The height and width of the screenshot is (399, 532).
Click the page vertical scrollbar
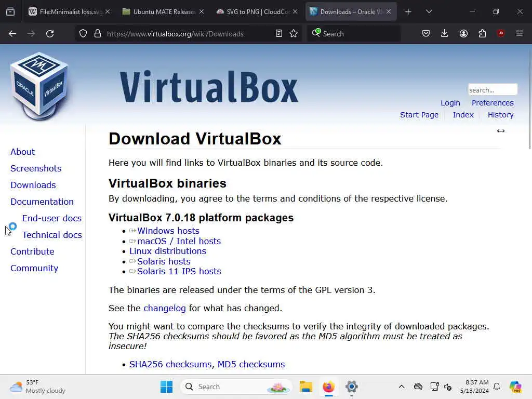(529, 98)
